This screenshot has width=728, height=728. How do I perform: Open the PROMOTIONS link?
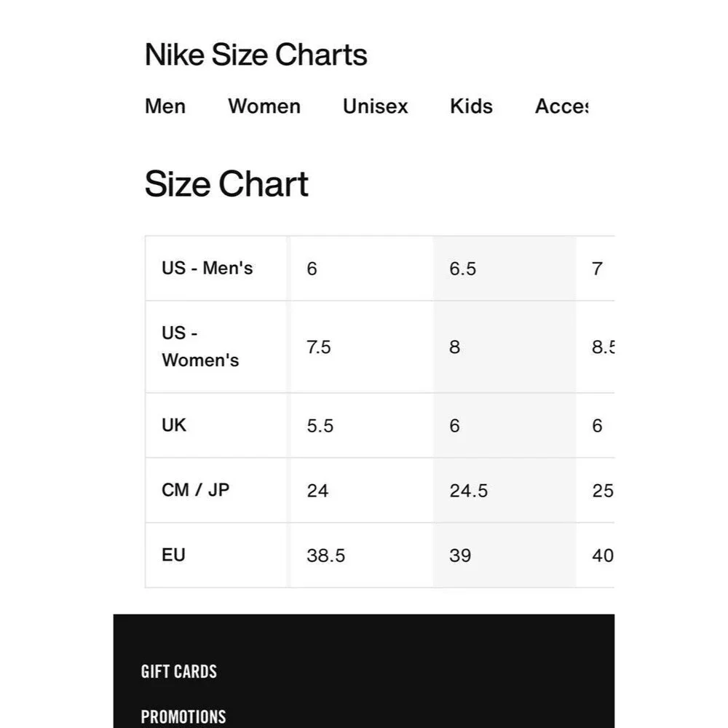click(x=183, y=716)
